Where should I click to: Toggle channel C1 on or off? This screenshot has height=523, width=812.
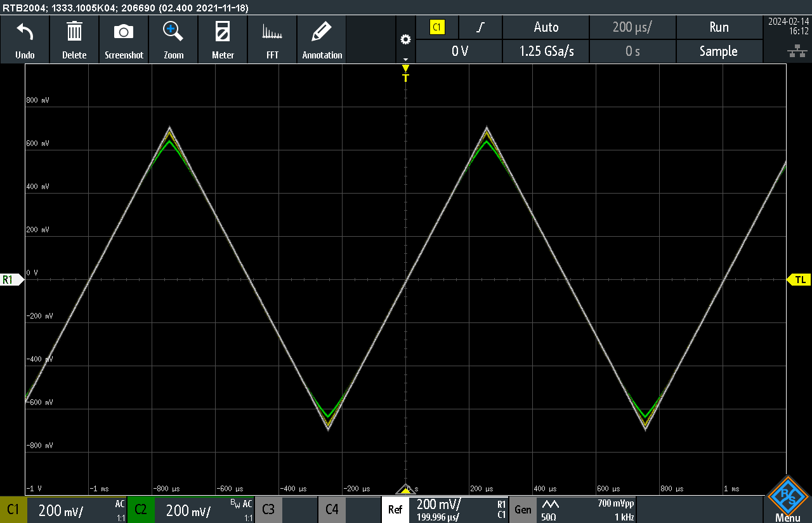pos(13,510)
